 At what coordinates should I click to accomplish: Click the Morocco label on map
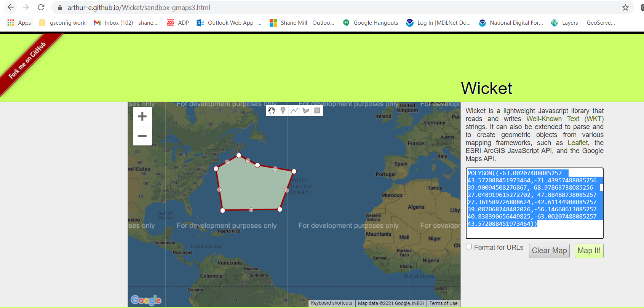click(392, 195)
